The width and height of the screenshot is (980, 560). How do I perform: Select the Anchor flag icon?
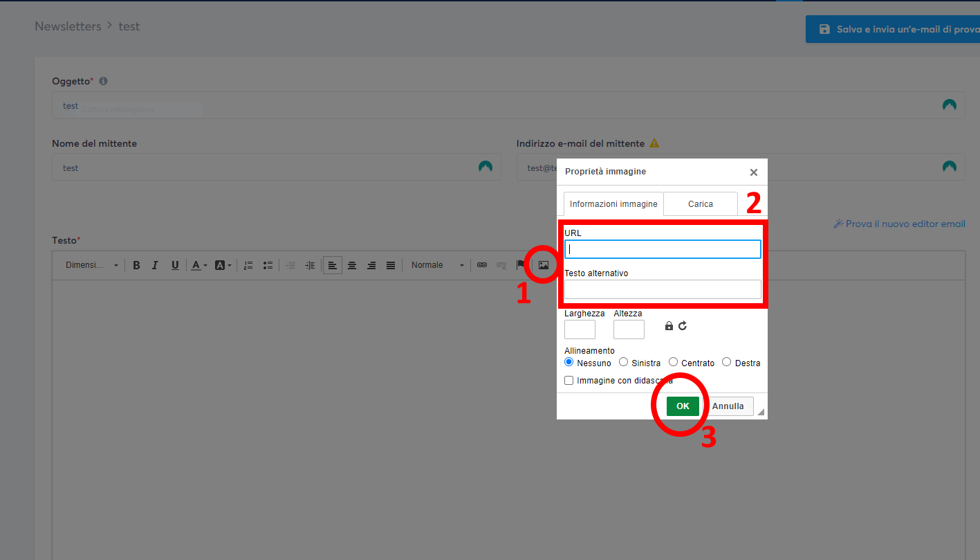tap(520, 264)
